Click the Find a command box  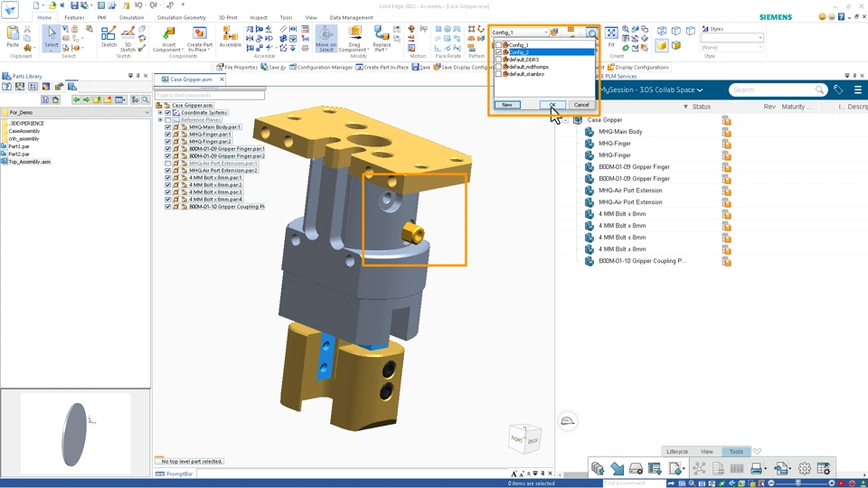[x=633, y=483]
